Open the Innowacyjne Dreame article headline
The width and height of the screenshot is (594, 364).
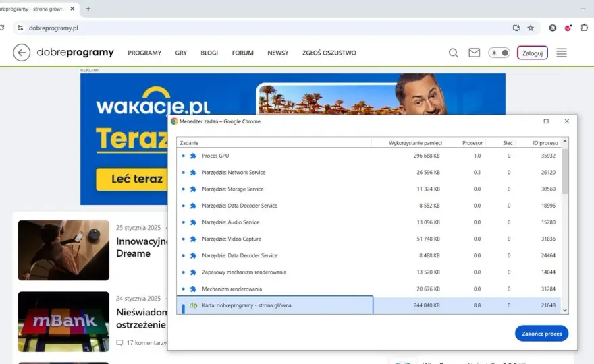[x=142, y=247]
